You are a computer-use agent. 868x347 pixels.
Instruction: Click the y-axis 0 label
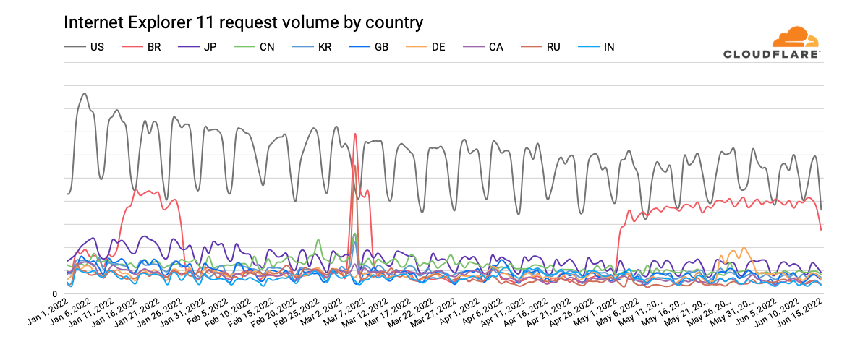tap(54, 294)
